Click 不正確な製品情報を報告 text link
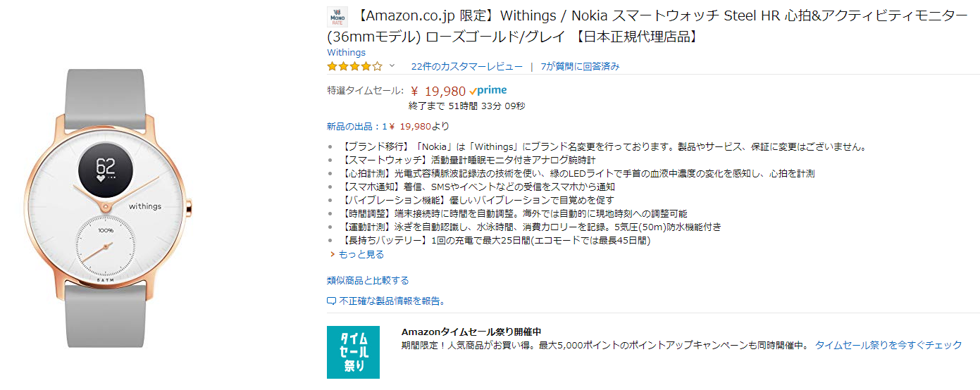The image size is (980, 390). 392,301
